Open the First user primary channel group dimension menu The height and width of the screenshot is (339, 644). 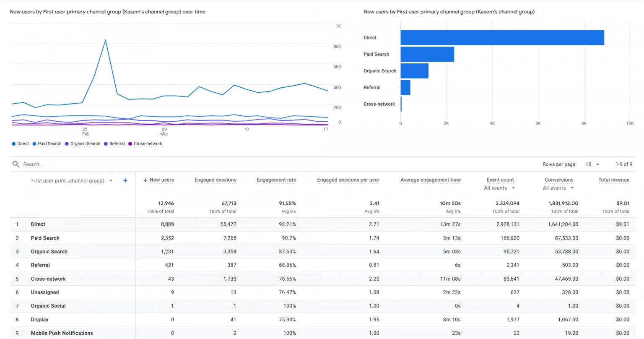(111, 180)
